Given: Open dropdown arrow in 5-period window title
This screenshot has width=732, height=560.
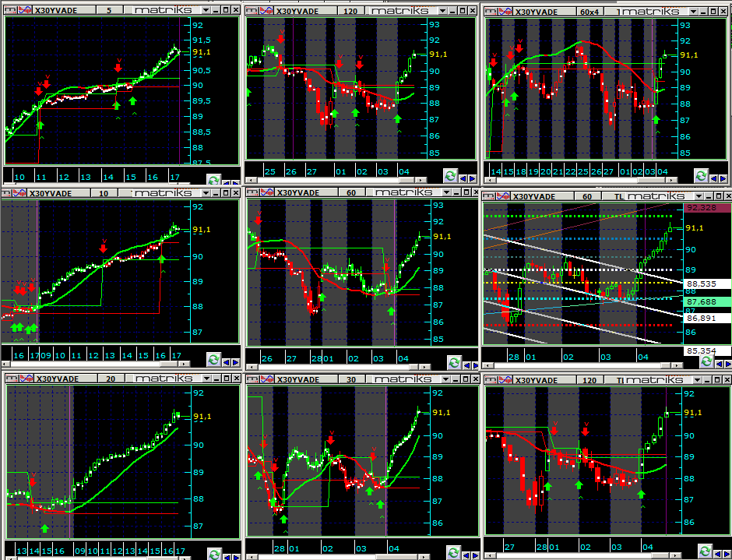Looking at the screenshot, I should pyautogui.click(x=204, y=12).
